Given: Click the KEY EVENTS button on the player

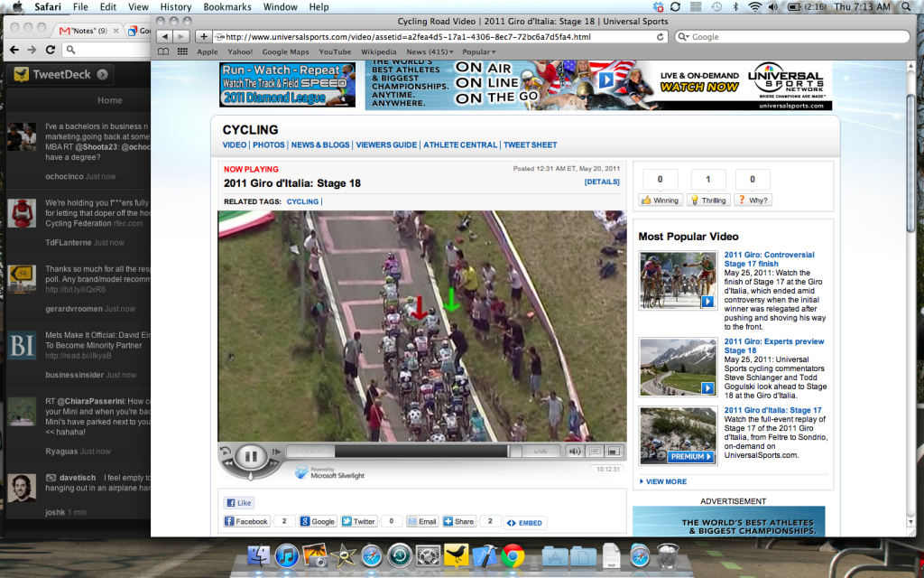Looking at the screenshot, I should 310,452.
